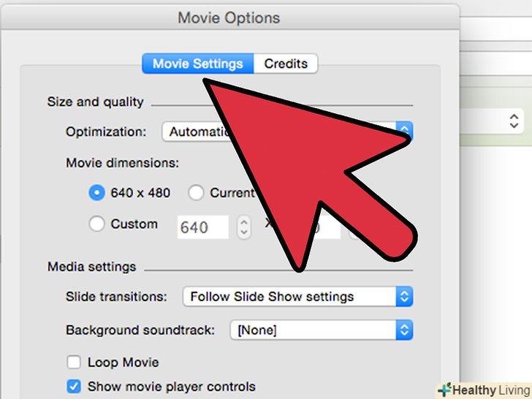532x399 pixels.
Task: Click the Healthy Living cross logo
Action: (x=446, y=389)
